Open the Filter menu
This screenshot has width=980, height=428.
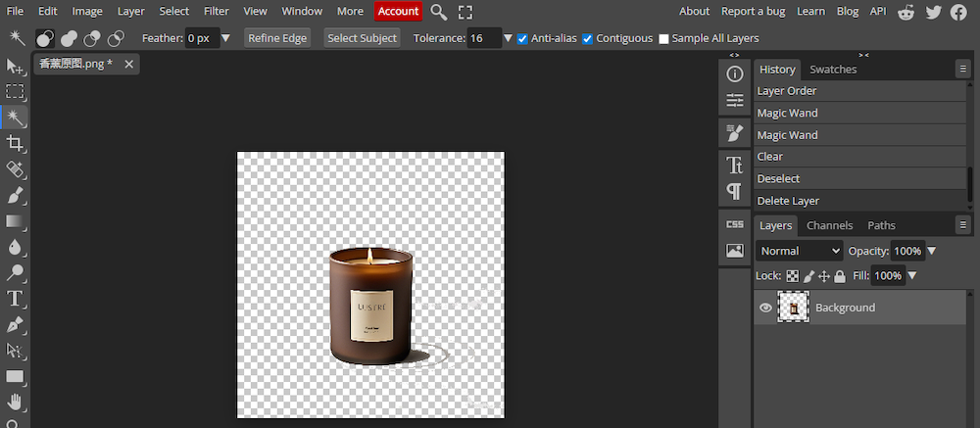(x=217, y=11)
